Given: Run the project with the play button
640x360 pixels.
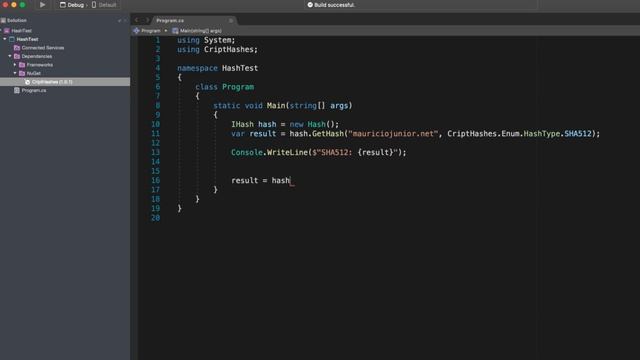Looking at the screenshot, I should tap(42, 5).
